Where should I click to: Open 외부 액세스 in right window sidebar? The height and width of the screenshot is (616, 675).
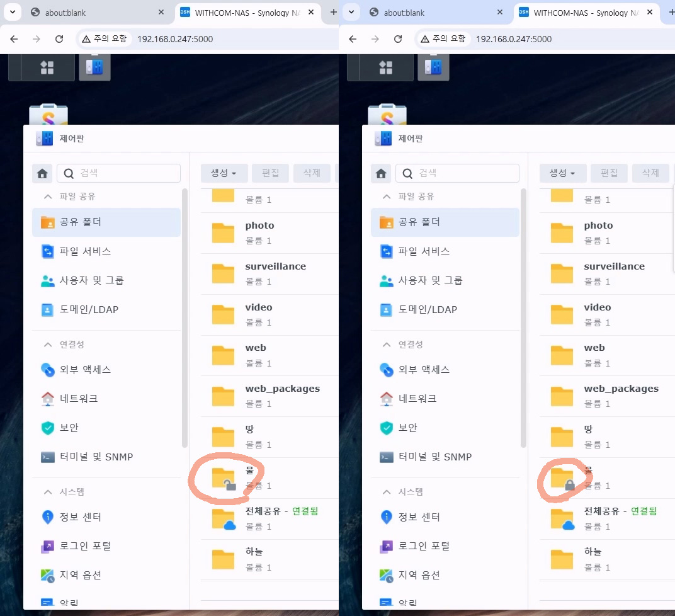tap(424, 370)
